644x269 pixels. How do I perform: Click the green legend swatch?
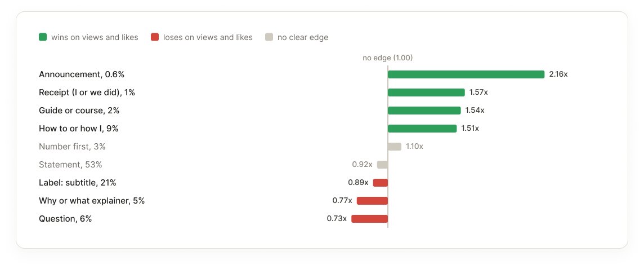tap(43, 37)
